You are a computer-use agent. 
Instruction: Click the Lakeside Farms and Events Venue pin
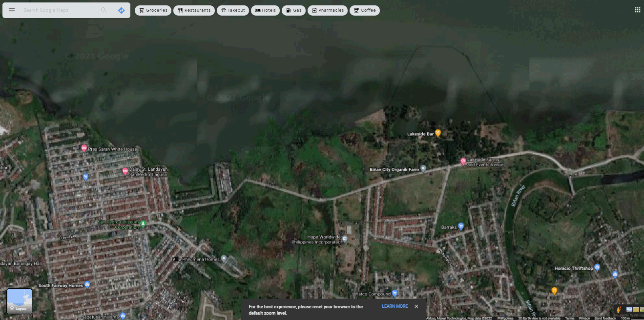click(x=463, y=161)
